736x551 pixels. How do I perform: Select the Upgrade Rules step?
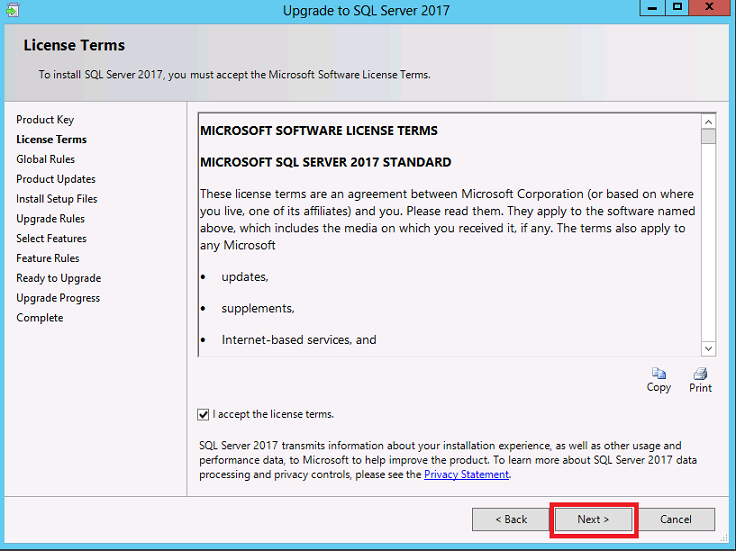pos(50,219)
